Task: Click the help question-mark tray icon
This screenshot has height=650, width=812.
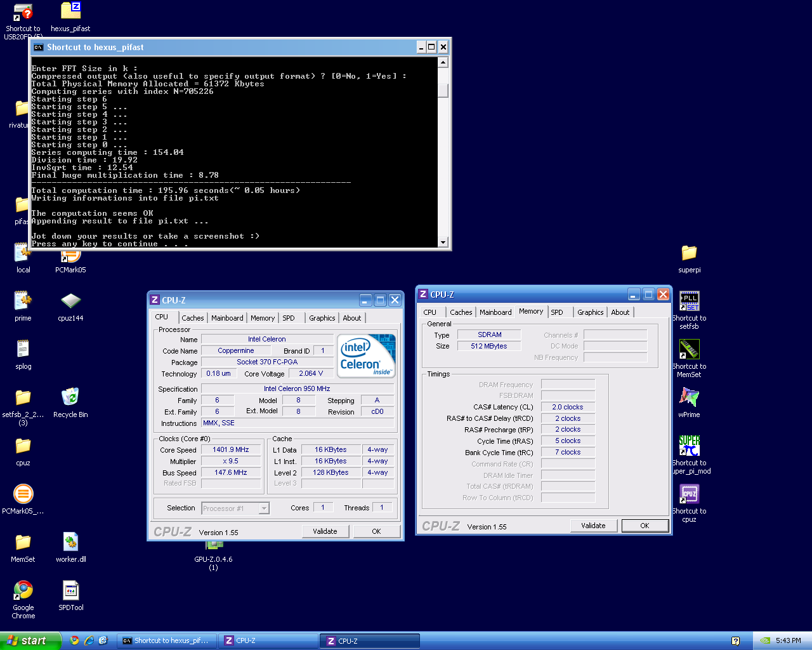Action: pos(735,640)
